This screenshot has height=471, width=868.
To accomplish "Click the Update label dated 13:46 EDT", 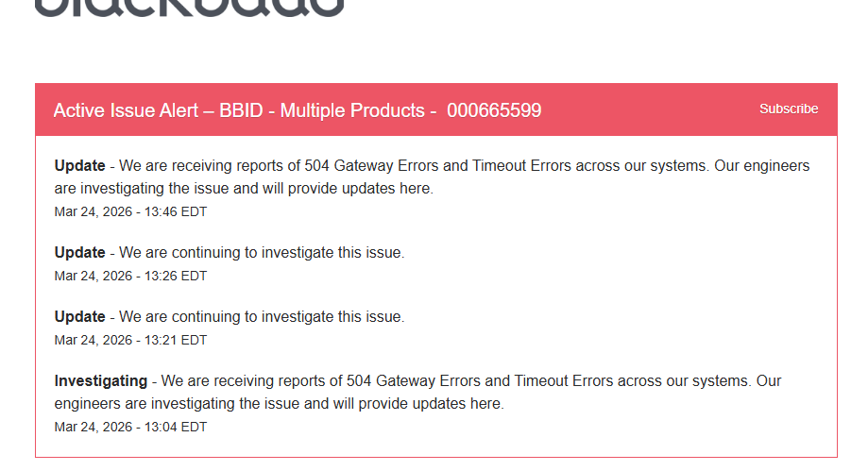I will 79,165.
